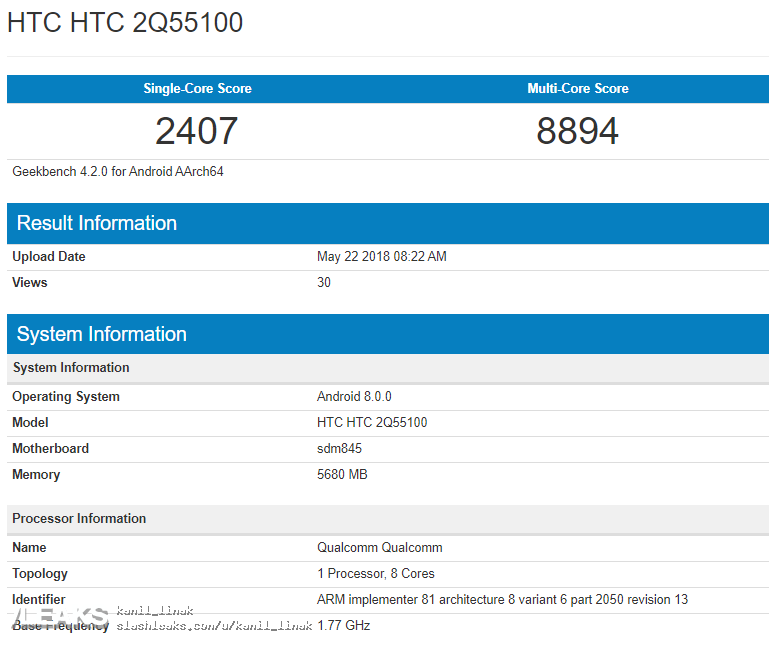
Task: Select the processor Name label
Action: 29,547
